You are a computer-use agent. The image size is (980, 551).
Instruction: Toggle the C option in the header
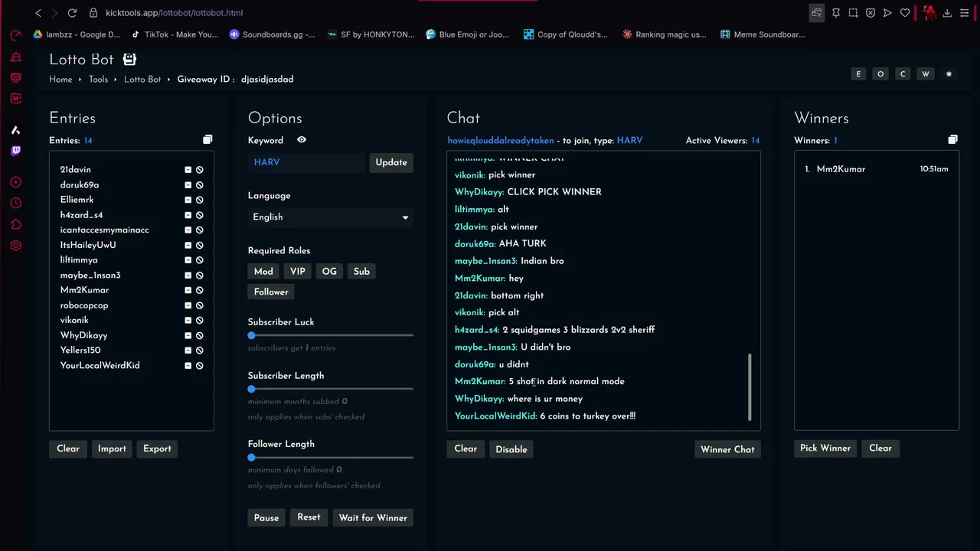coord(903,74)
